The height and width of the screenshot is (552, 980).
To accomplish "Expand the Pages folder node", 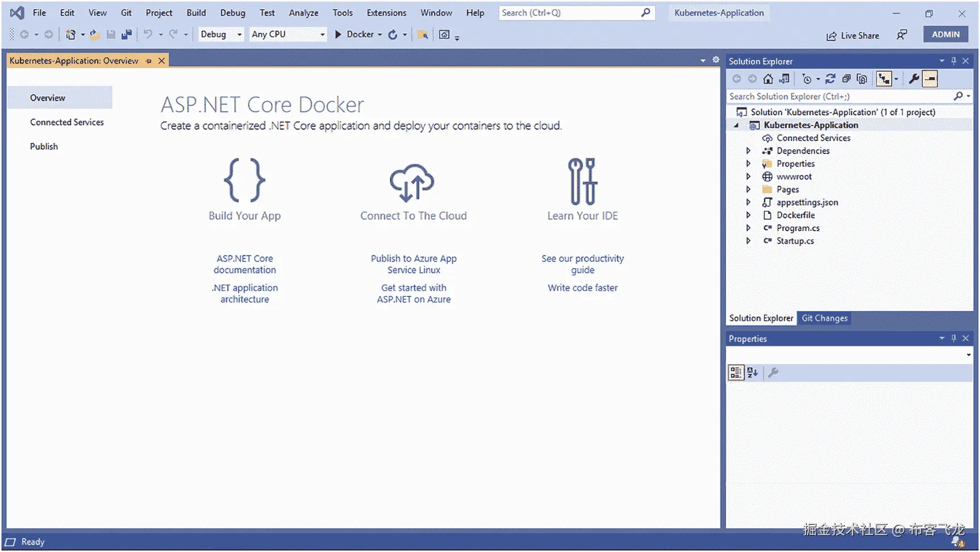I will click(748, 190).
